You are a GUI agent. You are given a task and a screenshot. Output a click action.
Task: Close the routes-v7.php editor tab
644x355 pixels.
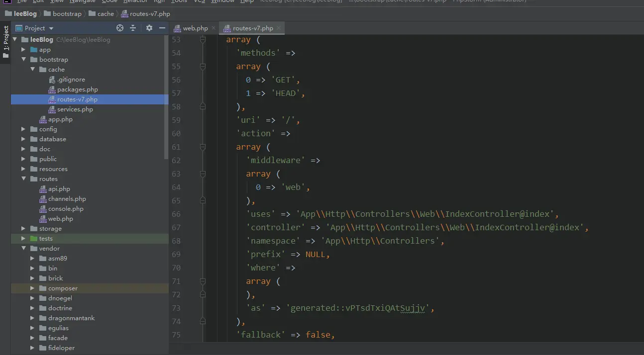pos(279,28)
